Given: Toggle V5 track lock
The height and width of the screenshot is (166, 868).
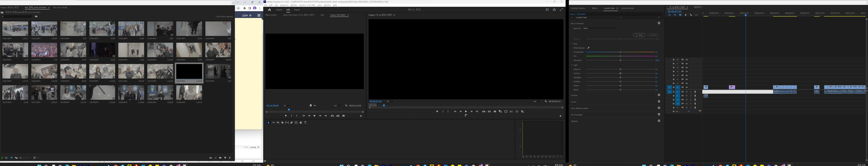Looking at the screenshot, I should coord(674,72).
